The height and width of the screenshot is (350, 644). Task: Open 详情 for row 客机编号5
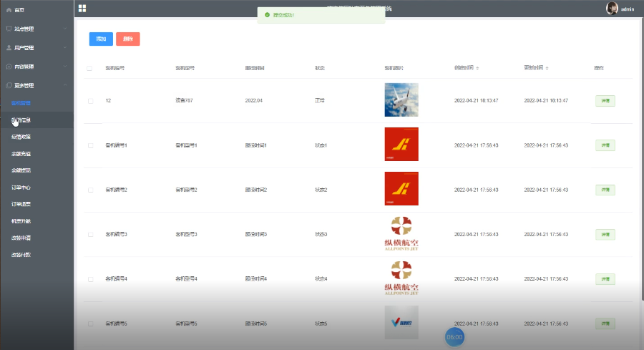(605, 324)
